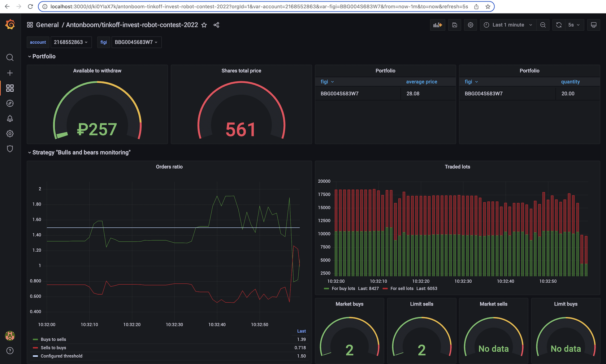The width and height of the screenshot is (606, 364).
Task: Open the Explore compass icon
Action: (x=10, y=103)
